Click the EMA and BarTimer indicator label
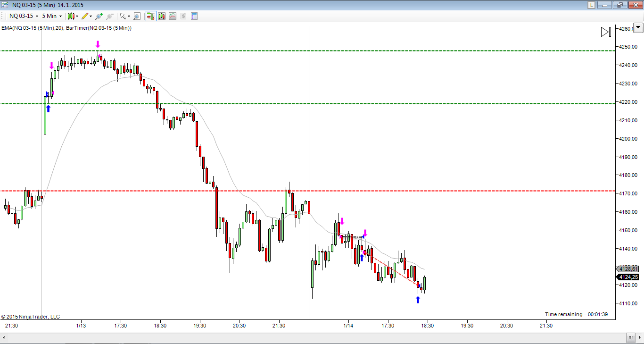This screenshot has height=344, width=644. 66,28
